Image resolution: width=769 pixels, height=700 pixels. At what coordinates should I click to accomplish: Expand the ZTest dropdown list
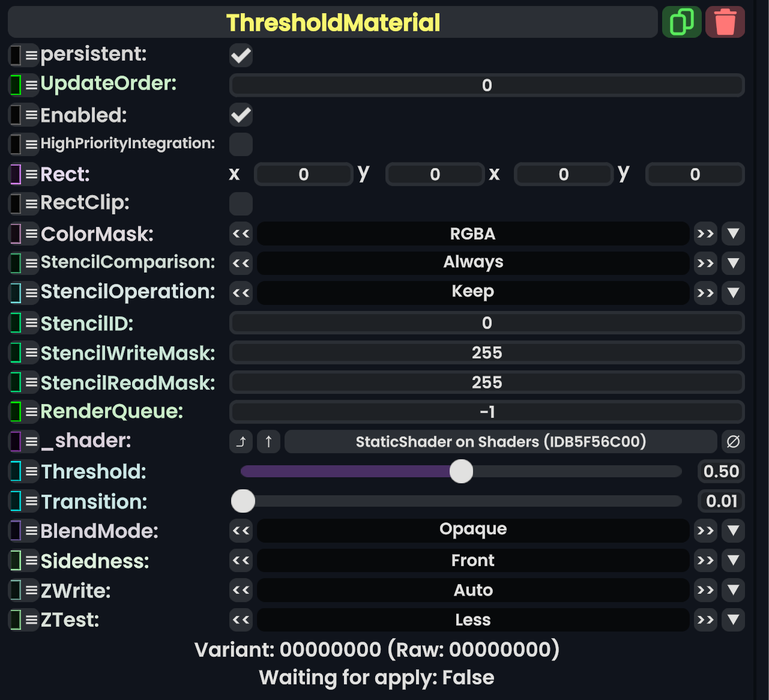[x=733, y=620]
